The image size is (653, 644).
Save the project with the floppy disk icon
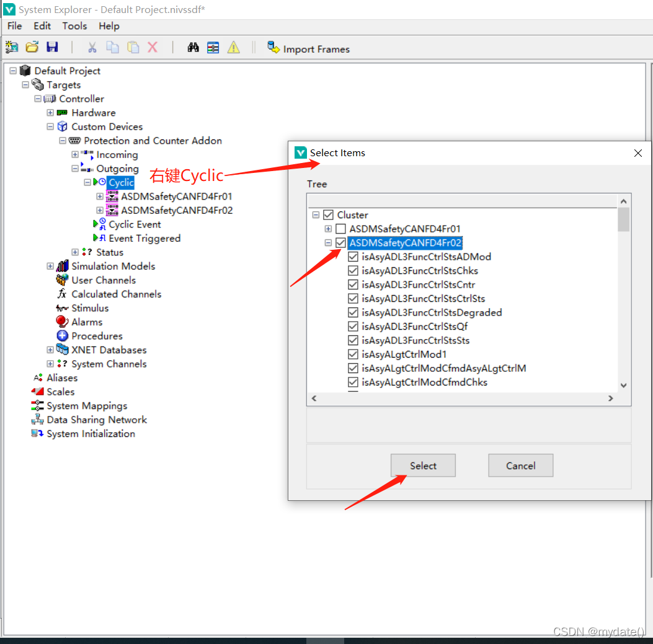click(x=52, y=47)
